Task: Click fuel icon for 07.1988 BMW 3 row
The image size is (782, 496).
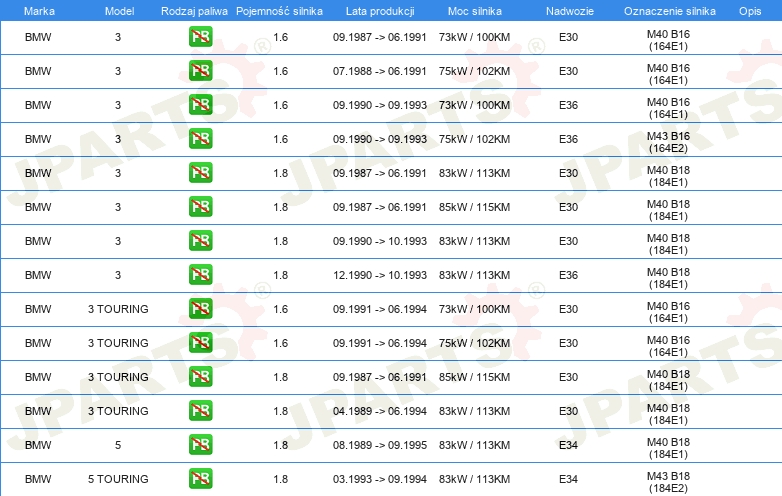Action: pyautogui.click(x=200, y=71)
